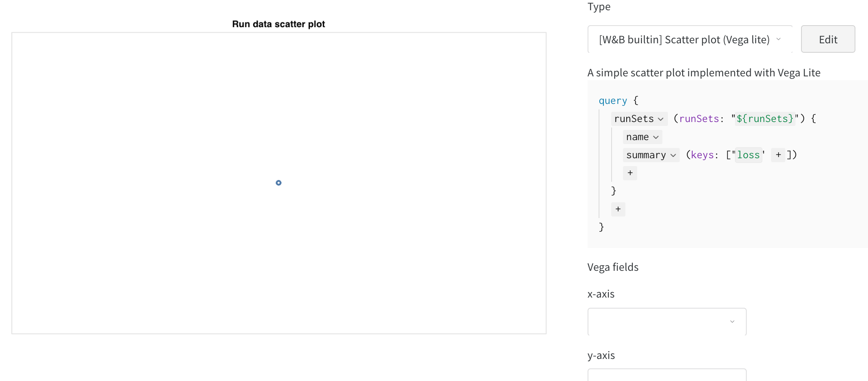Click the runSets chevron icon in query editor
The width and height of the screenshot is (868, 381).
(x=661, y=118)
